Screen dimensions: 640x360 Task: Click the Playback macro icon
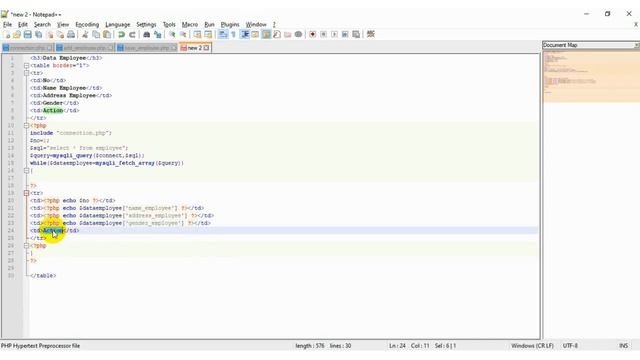pyautogui.click(x=334, y=35)
